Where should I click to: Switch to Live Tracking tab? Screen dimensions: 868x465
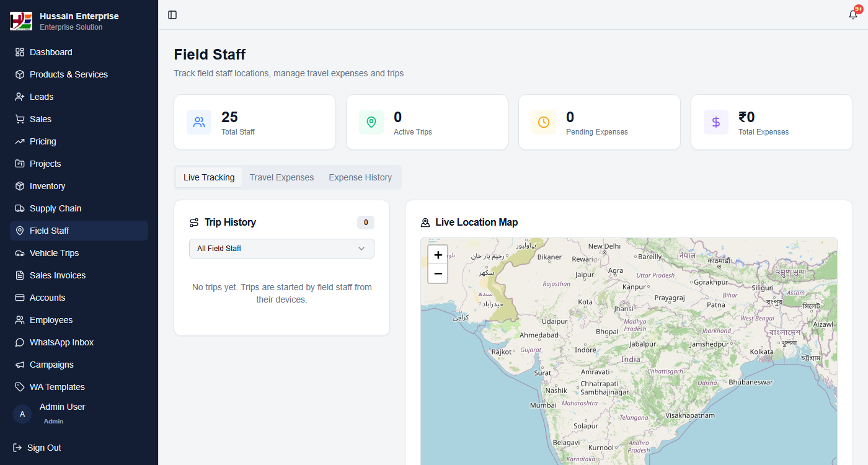(209, 177)
